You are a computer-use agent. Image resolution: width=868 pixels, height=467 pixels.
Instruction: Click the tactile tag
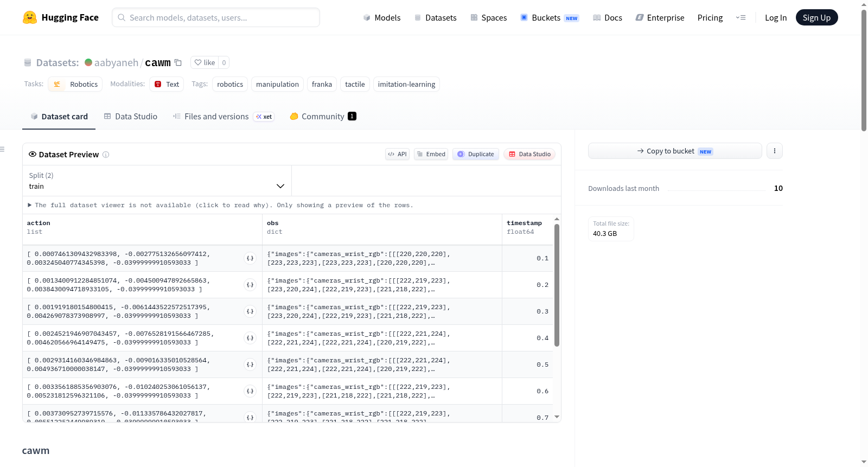pyautogui.click(x=355, y=84)
